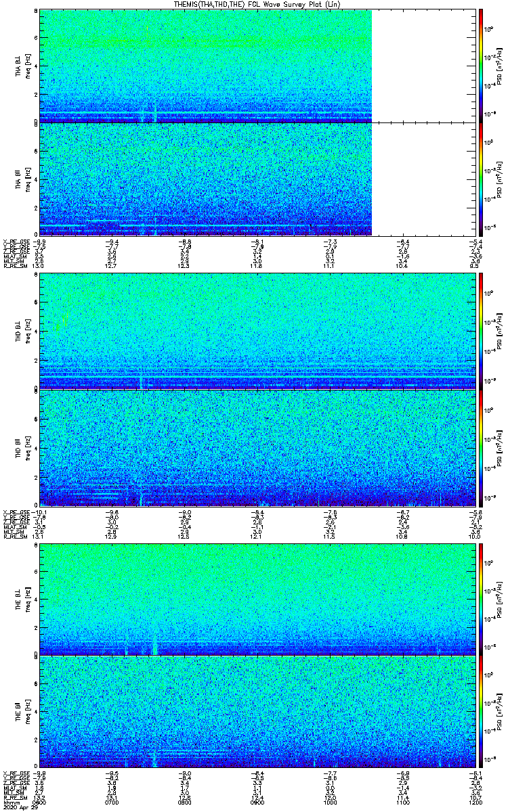Click the 0600 time tick label
Viewport: 508px width, 812px height.
[40, 803]
